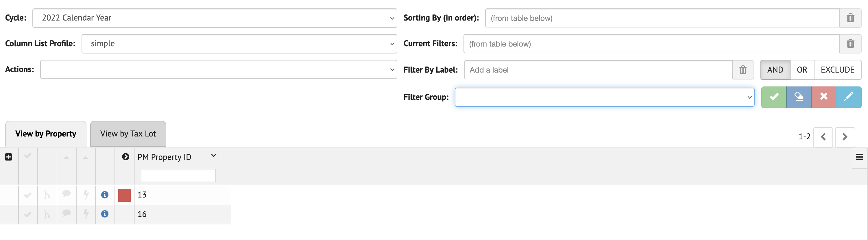Switch to View by Property tab
868x240 pixels.
pyautogui.click(x=46, y=134)
